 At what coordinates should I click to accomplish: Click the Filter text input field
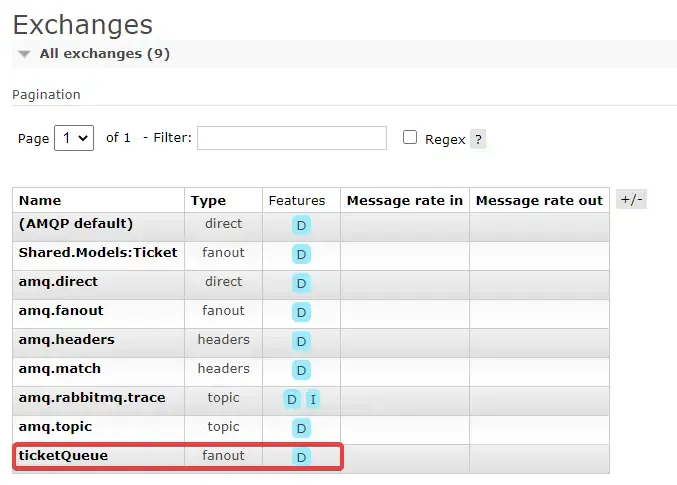click(x=291, y=138)
